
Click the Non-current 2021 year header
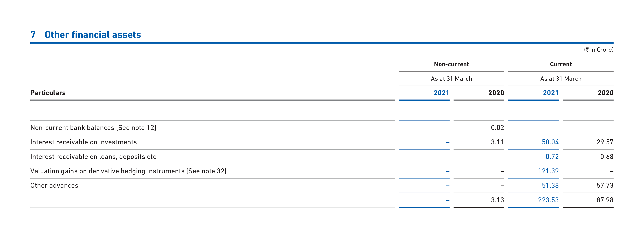point(441,93)
